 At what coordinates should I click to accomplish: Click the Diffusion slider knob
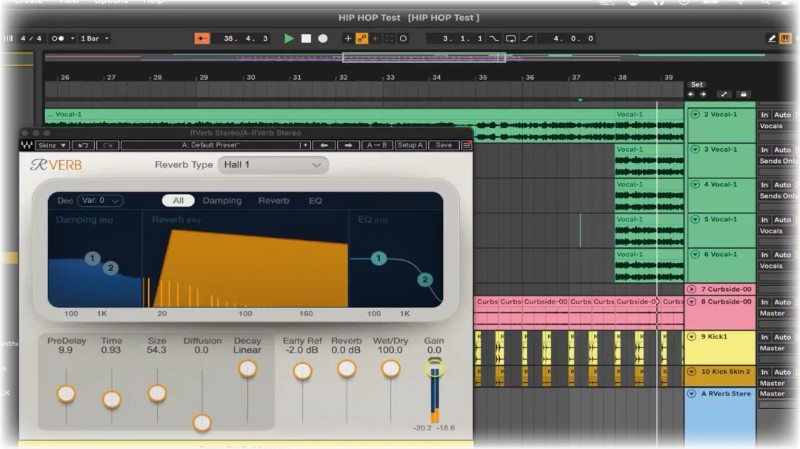[x=202, y=422]
